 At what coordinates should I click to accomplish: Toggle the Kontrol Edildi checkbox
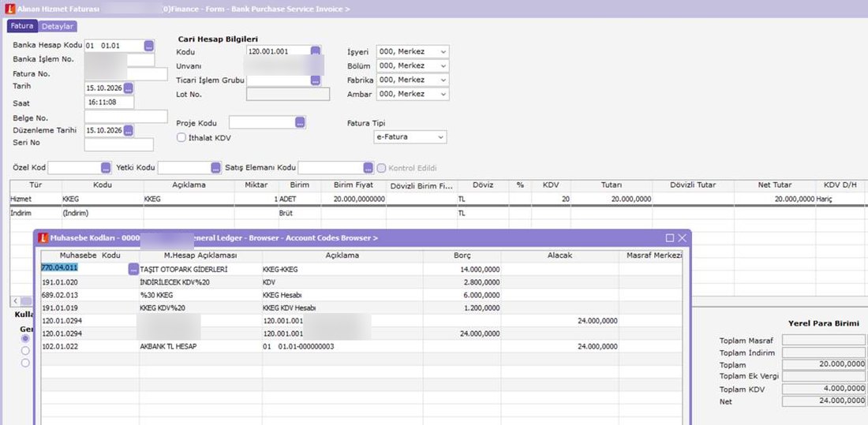[381, 168]
